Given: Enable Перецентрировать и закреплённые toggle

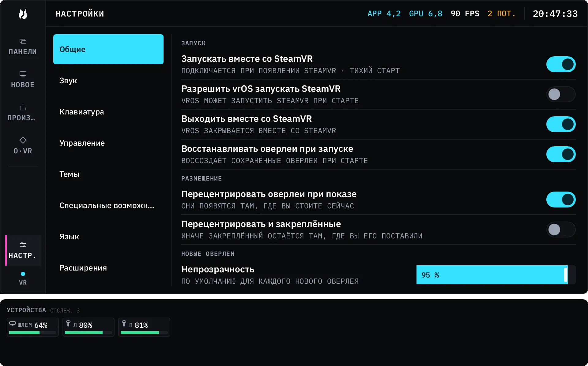Looking at the screenshot, I should coord(561,230).
